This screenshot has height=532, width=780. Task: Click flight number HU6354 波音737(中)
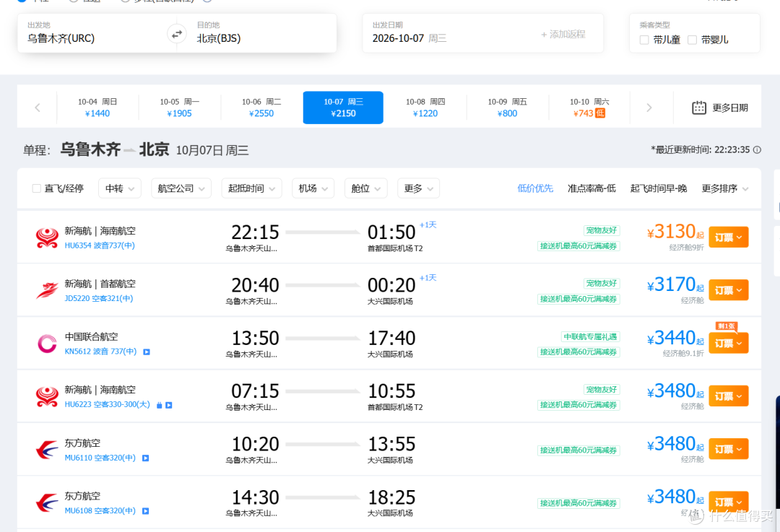coord(100,245)
